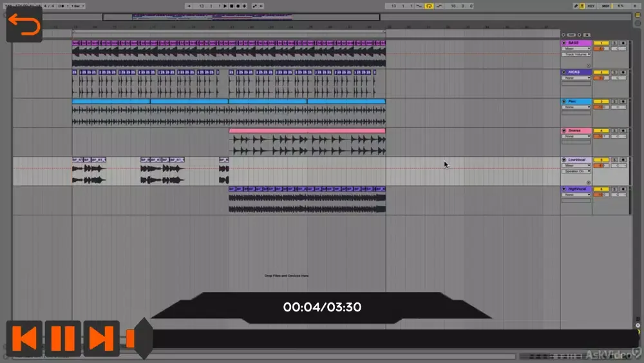This screenshot has height=363, width=644.
Task: Click the Ableton transport Play button
Action: (225, 6)
